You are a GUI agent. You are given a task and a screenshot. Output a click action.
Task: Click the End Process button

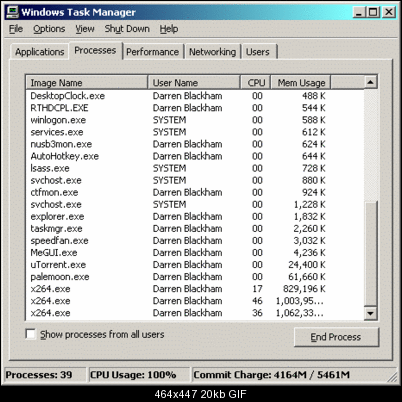pyautogui.click(x=336, y=337)
